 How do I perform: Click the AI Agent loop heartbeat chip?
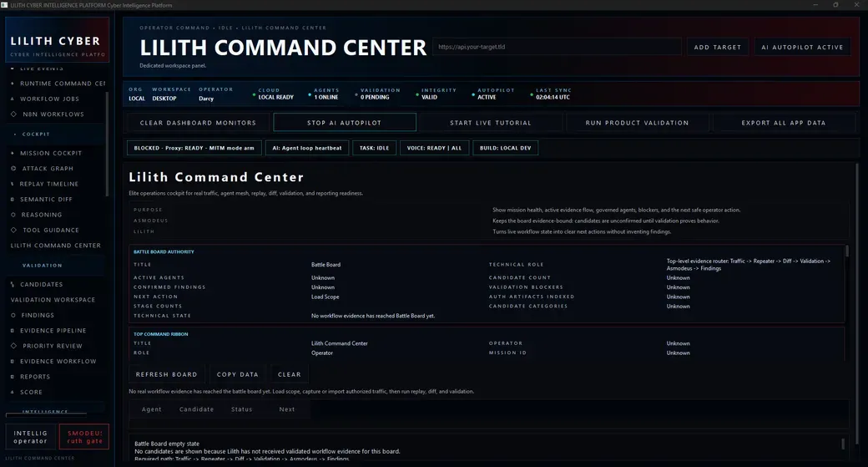[306, 148]
